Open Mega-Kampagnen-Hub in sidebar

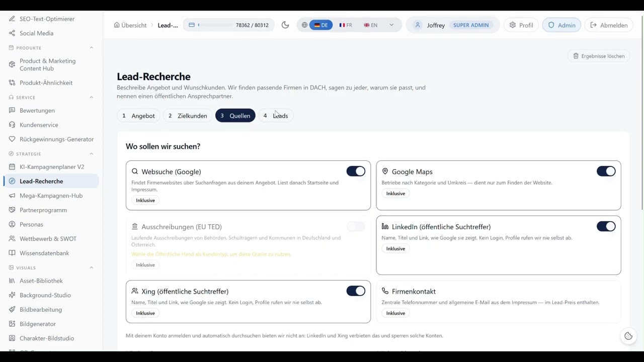point(51,196)
